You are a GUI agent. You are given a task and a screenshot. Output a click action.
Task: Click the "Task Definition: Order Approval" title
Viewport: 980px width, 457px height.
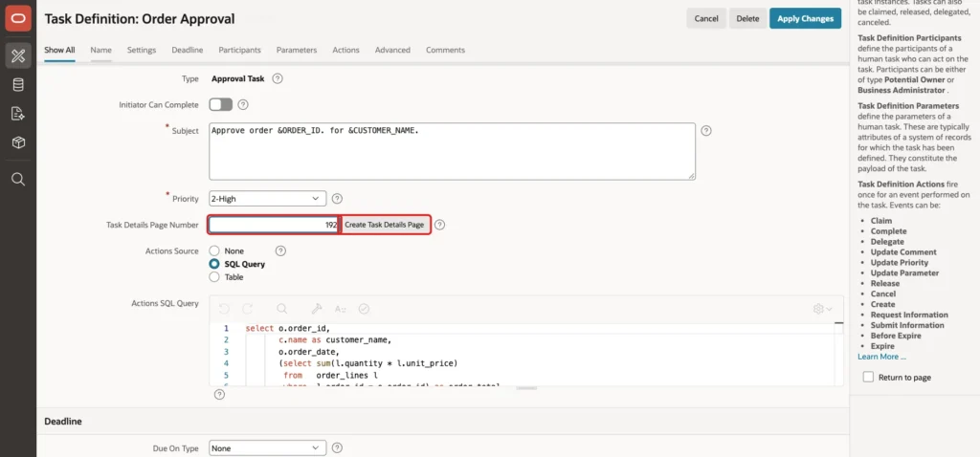coord(140,19)
